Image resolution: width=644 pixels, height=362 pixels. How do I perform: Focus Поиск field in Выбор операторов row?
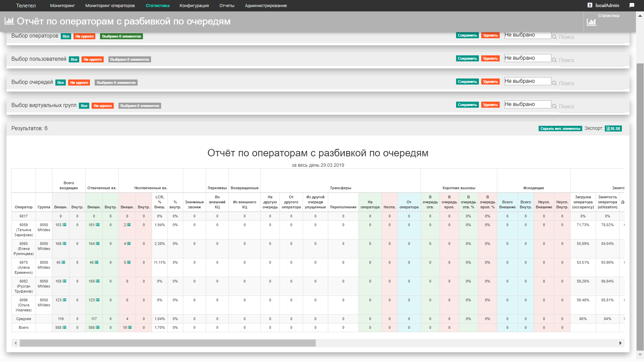click(x=591, y=37)
